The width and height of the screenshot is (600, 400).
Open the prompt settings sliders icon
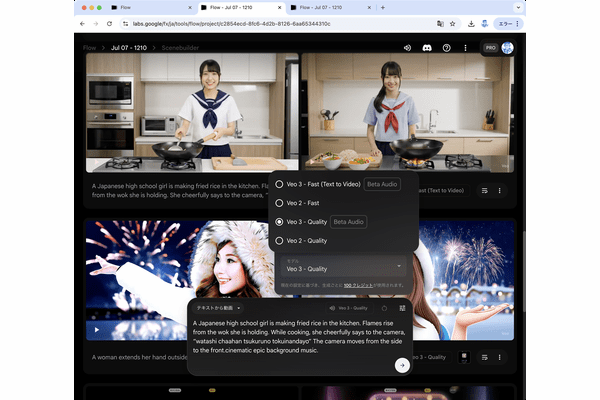(x=402, y=308)
